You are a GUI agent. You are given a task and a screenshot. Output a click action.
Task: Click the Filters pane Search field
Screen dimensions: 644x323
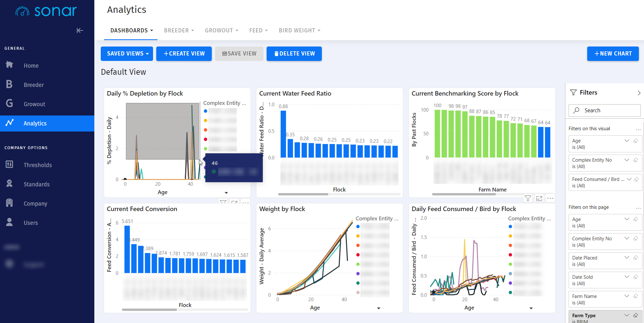pos(605,110)
